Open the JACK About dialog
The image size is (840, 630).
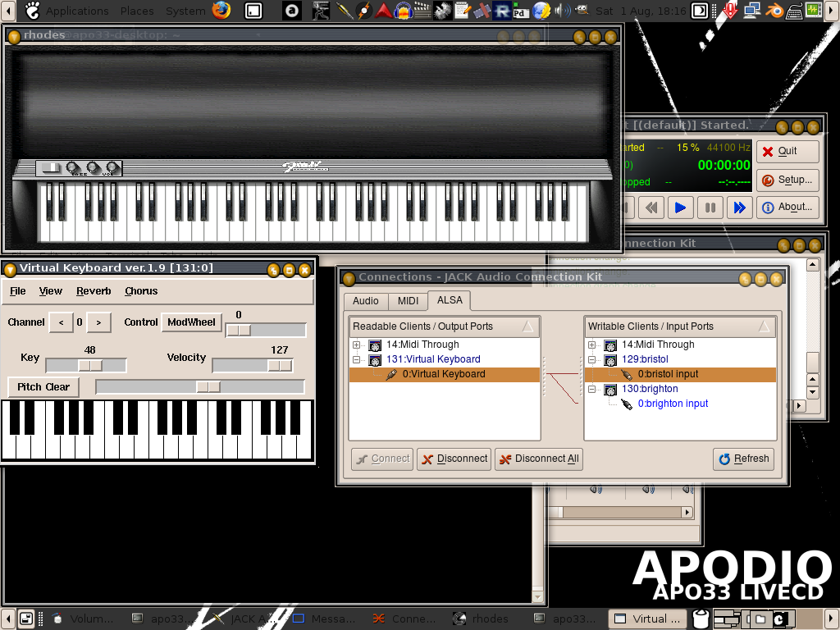tap(787, 208)
